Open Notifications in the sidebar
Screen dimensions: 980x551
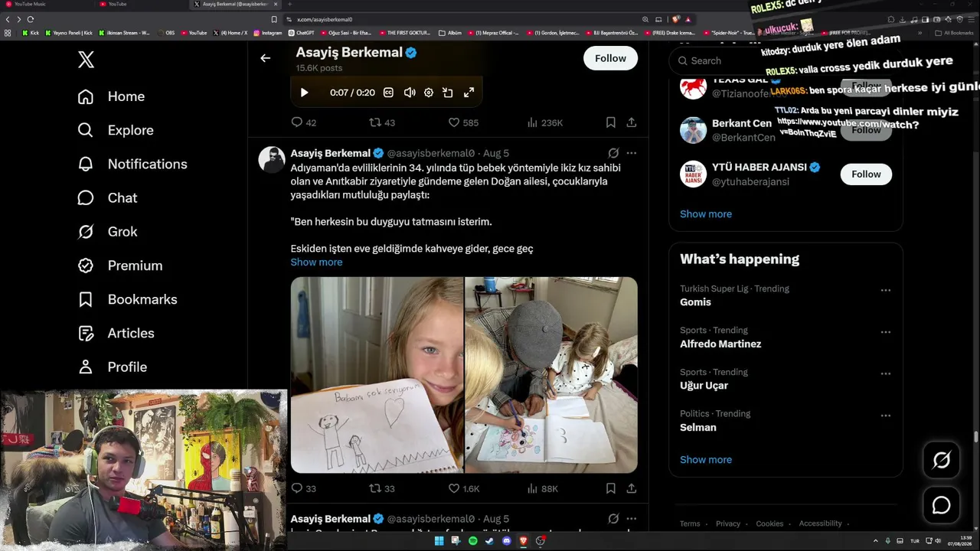[x=132, y=164]
